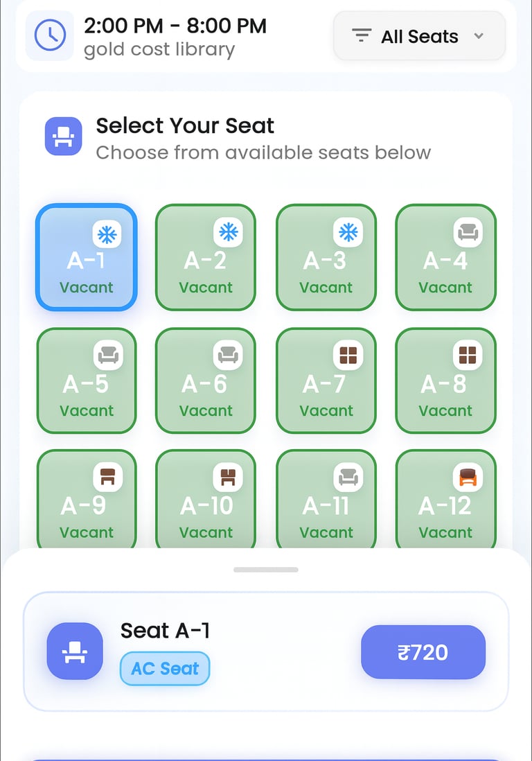Click the clock icon next to the time range
Viewport: 532px width, 761px height.
point(49,36)
